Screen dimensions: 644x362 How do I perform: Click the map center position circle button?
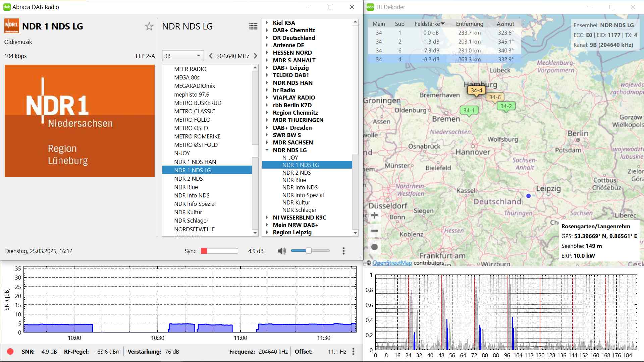(375, 247)
